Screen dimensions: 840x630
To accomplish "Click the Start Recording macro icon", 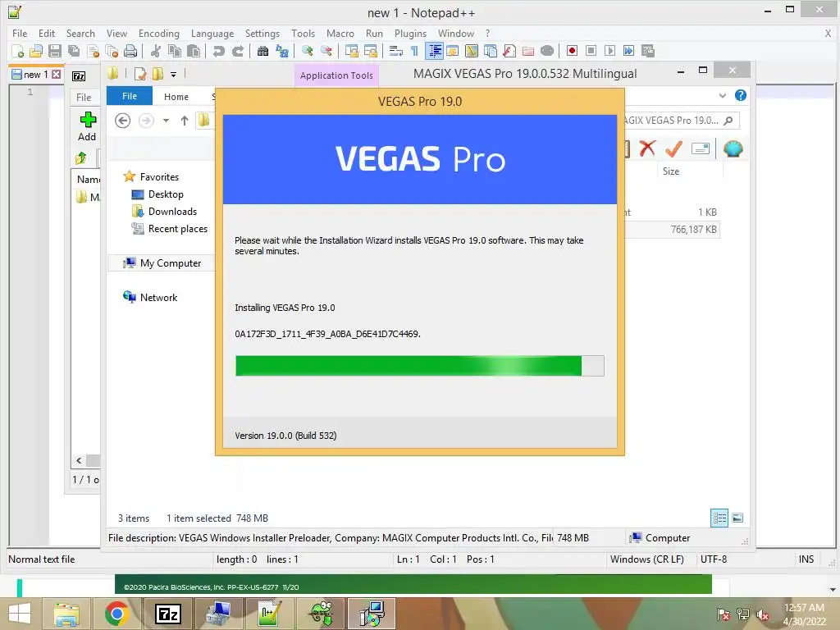I will click(x=572, y=51).
